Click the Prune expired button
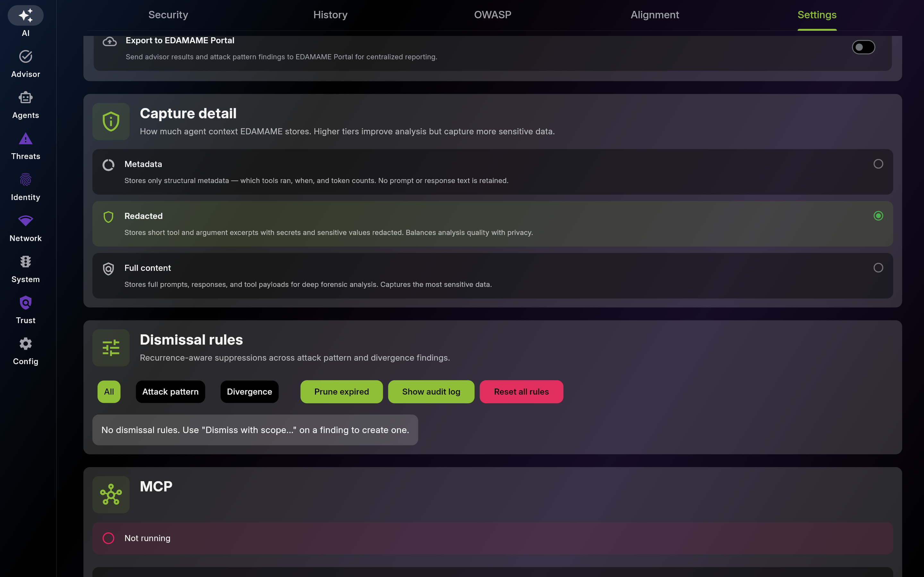Viewport: 924px width, 577px height. pos(341,391)
